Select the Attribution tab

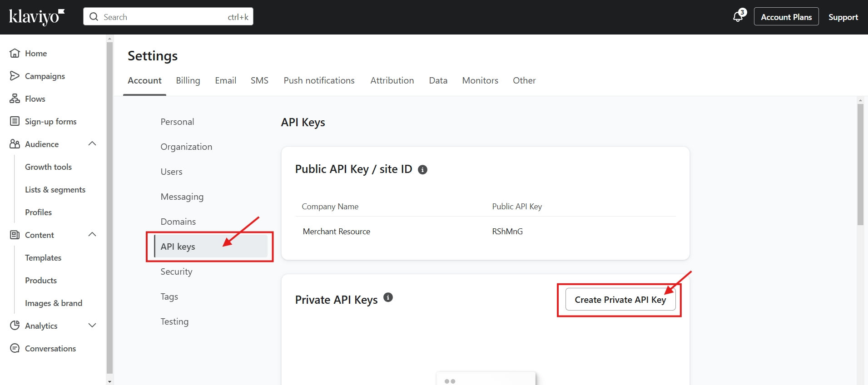(x=392, y=80)
